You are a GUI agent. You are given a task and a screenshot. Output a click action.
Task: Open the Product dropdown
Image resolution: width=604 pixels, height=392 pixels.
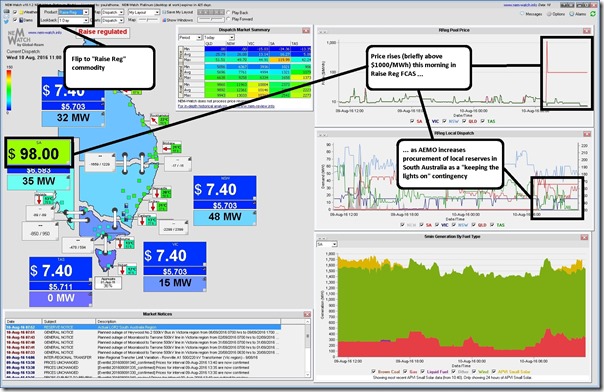click(73, 12)
